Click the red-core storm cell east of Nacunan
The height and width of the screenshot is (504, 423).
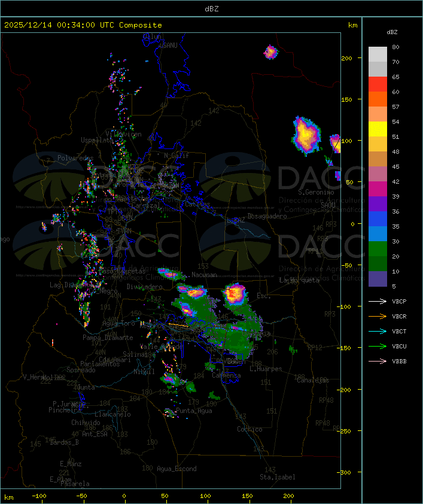coord(235,293)
